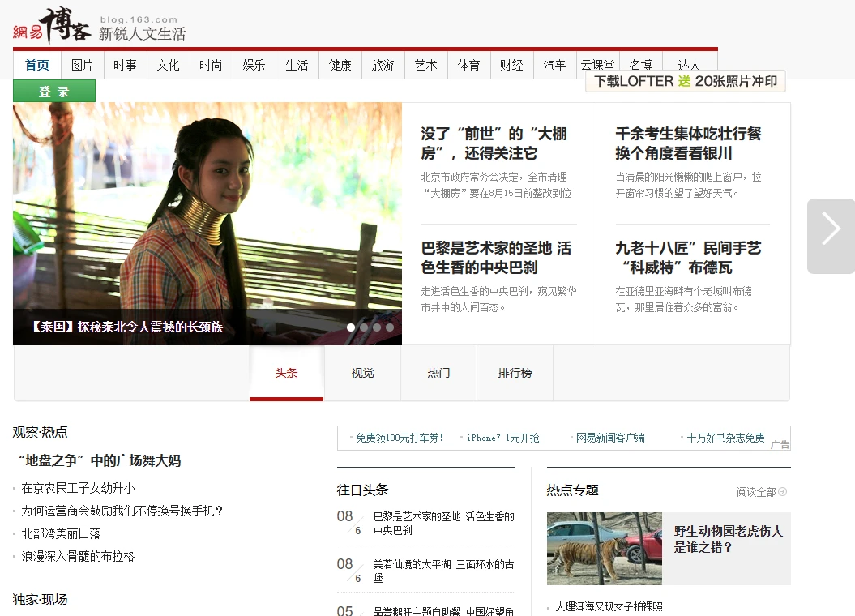Screen dimensions: 855x616
Task: Open the 中央巴刹 summary text
Action: coord(498,299)
